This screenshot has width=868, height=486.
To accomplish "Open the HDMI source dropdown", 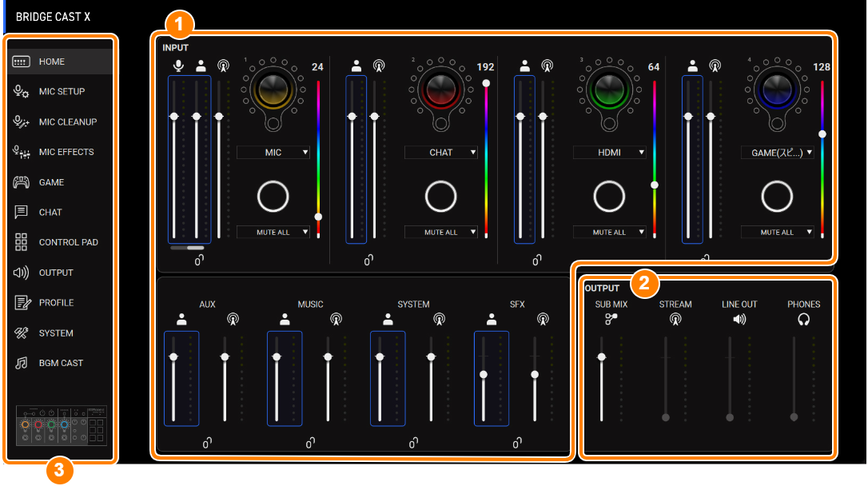I will [x=610, y=152].
